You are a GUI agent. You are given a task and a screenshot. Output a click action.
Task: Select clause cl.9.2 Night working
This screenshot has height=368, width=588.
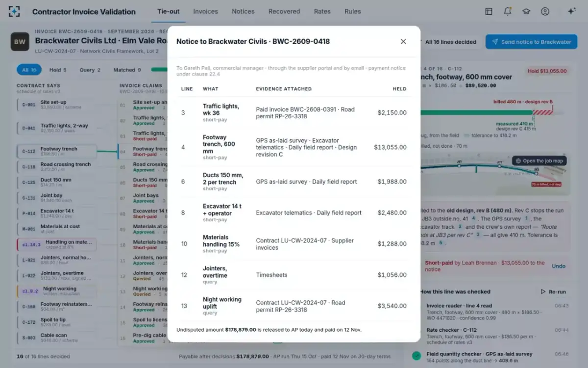pyautogui.click(x=56, y=291)
